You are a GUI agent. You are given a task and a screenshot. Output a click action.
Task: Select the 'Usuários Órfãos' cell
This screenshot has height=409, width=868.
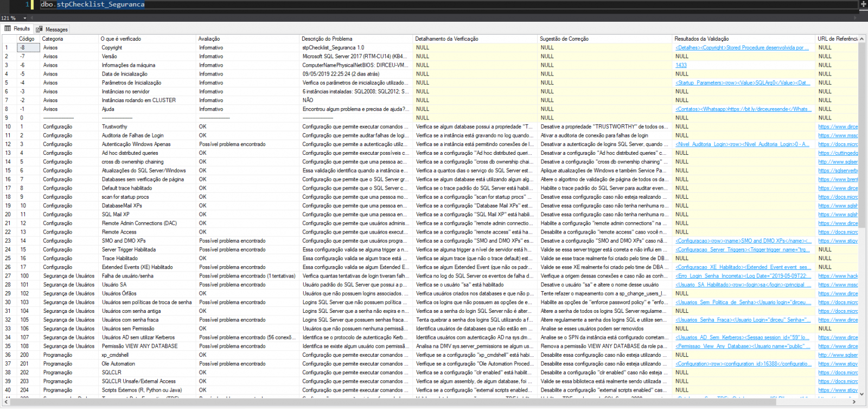[147, 293]
